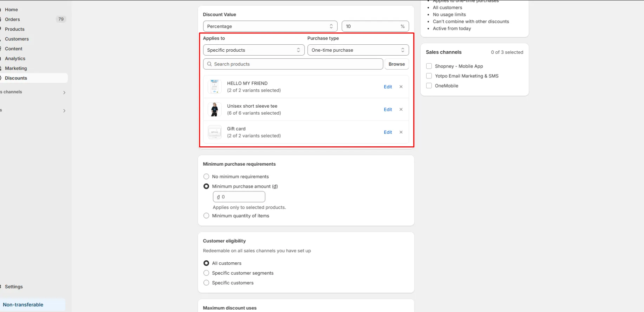Viewport: 644px width, 312px height.
Task: Click the '0 of 3 selected' text
Action: 507,52
